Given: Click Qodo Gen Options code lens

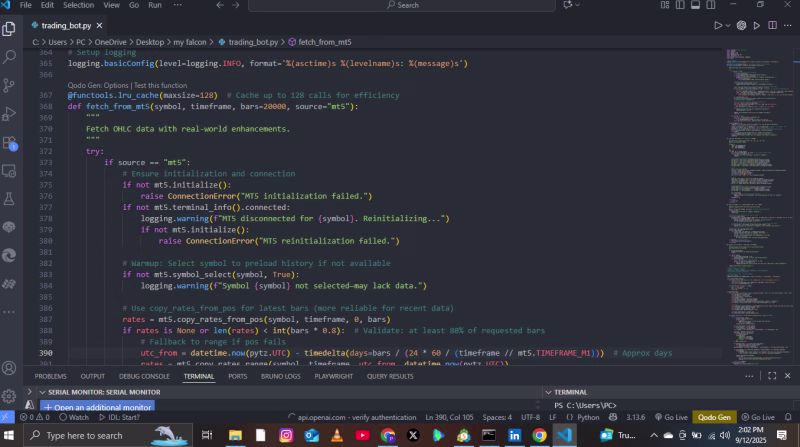Looking at the screenshot, I should [x=98, y=85].
